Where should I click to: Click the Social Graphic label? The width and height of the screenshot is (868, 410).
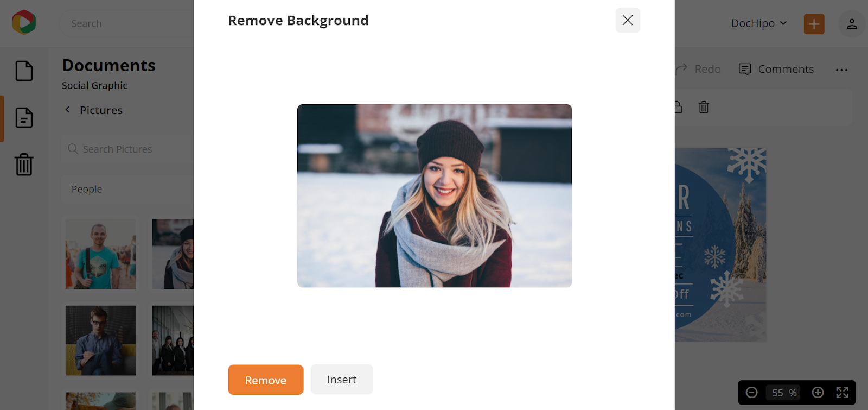point(94,85)
